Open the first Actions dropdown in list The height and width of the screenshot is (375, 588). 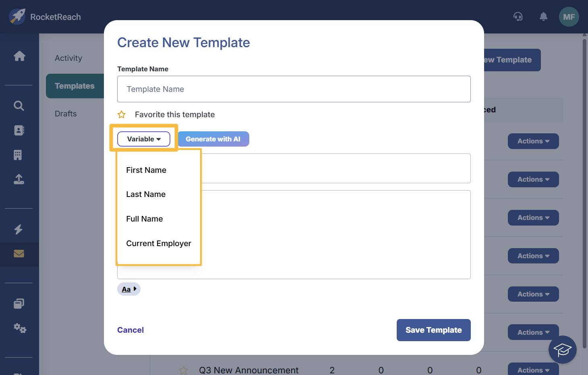point(533,141)
